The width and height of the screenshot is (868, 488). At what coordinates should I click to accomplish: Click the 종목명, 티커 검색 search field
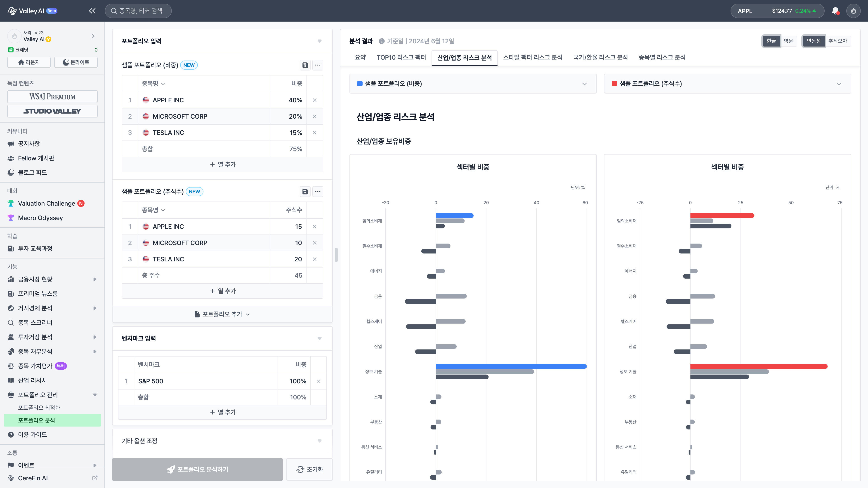[x=138, y=11]
